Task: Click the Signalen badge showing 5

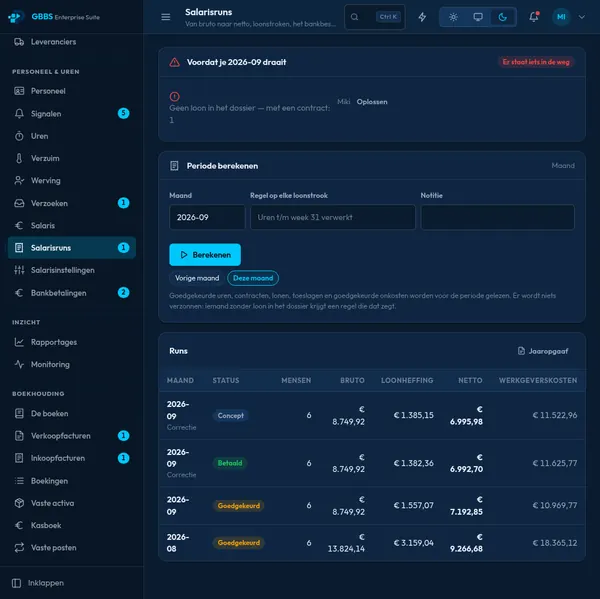Action: (x=123, y=113)
